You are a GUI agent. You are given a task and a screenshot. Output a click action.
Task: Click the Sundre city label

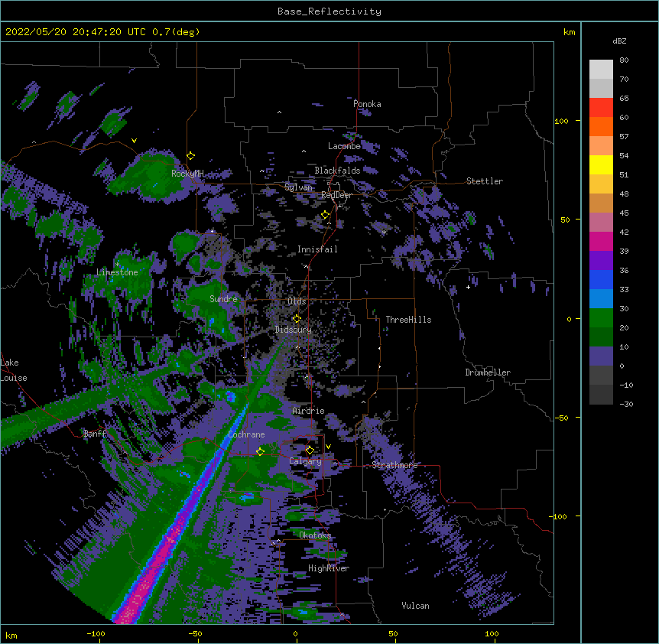pos(223,299)
